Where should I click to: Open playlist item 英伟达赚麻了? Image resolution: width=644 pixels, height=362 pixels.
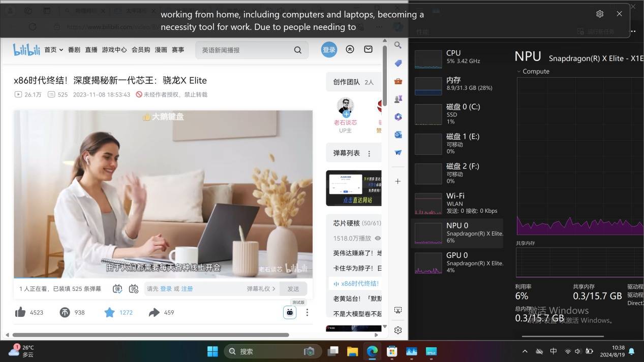pyautogui.click(x=357, y=253)
